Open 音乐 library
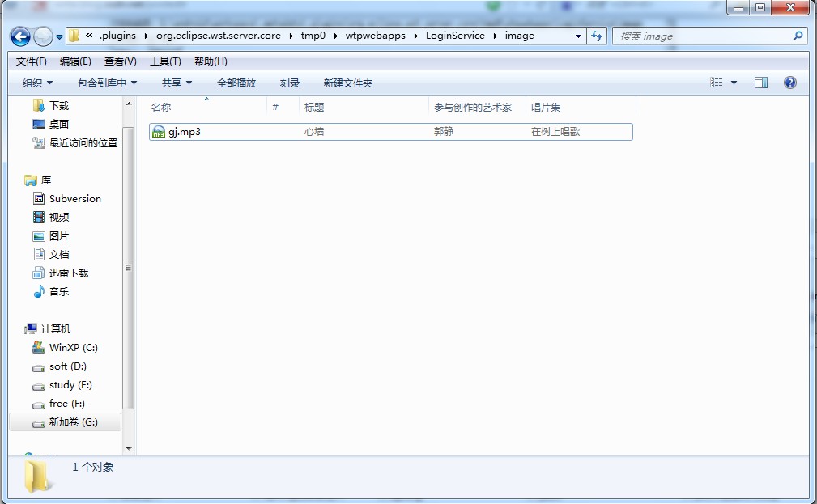Viewport: 817px width, 504px height. 59,291
